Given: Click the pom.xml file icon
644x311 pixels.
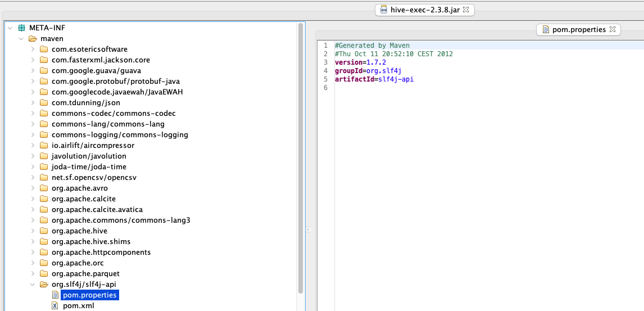Looking at the screenshot, I should pyautogui.click(x=55, y=306).
